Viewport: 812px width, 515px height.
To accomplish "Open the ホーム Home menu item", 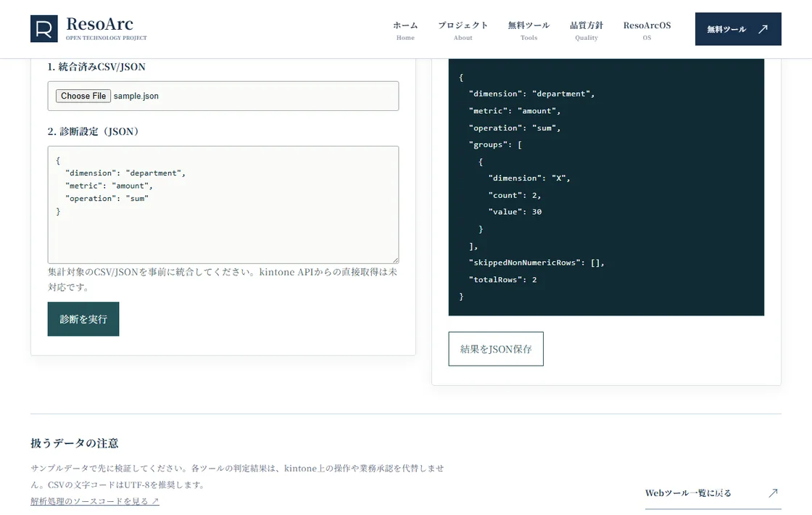I will click(x=405, y=30).
